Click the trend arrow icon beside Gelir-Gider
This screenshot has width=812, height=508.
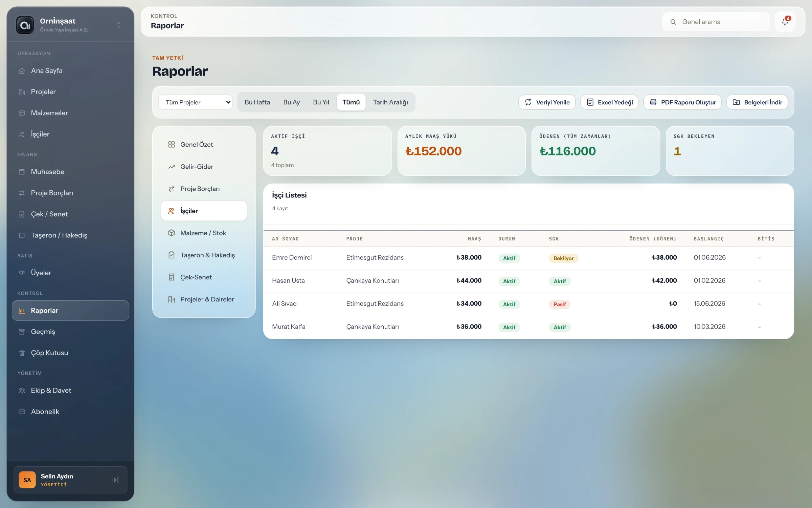click(172, 167)
